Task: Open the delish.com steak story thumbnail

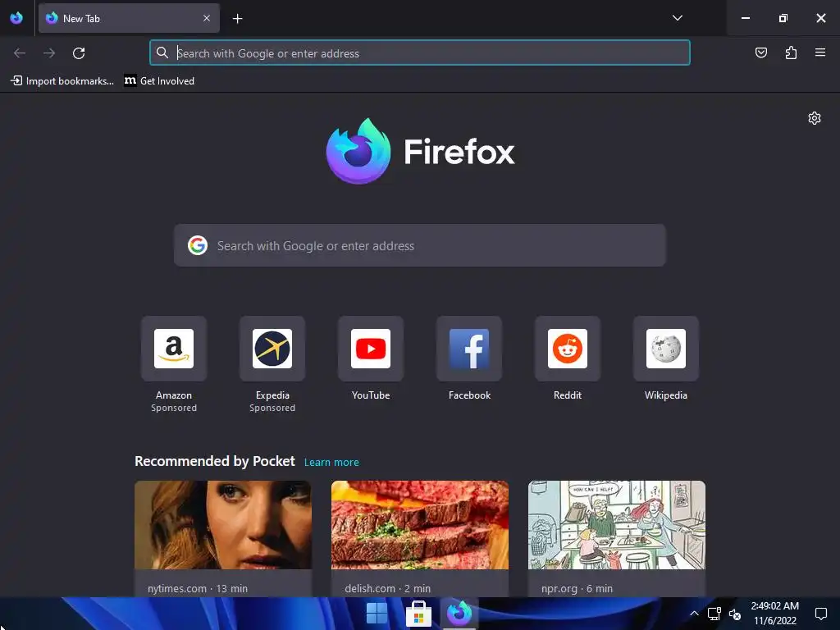Action: [x=420, y=525]
